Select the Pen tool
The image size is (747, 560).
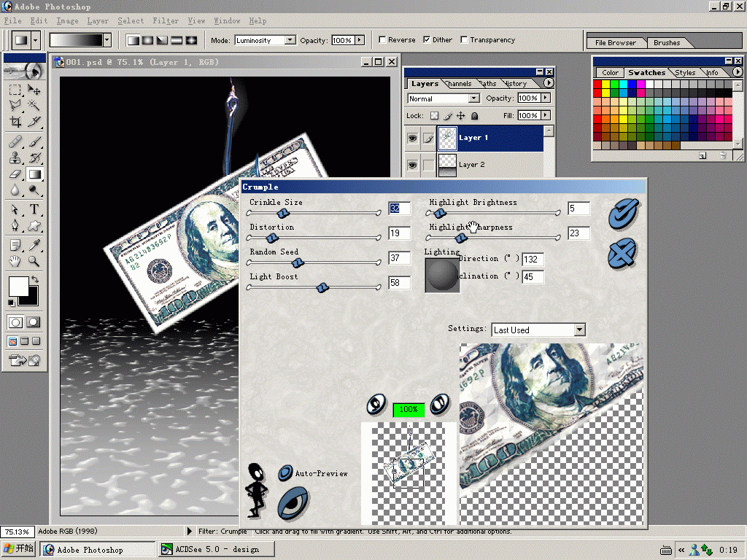pyautogui.click(x=15, y=226)
